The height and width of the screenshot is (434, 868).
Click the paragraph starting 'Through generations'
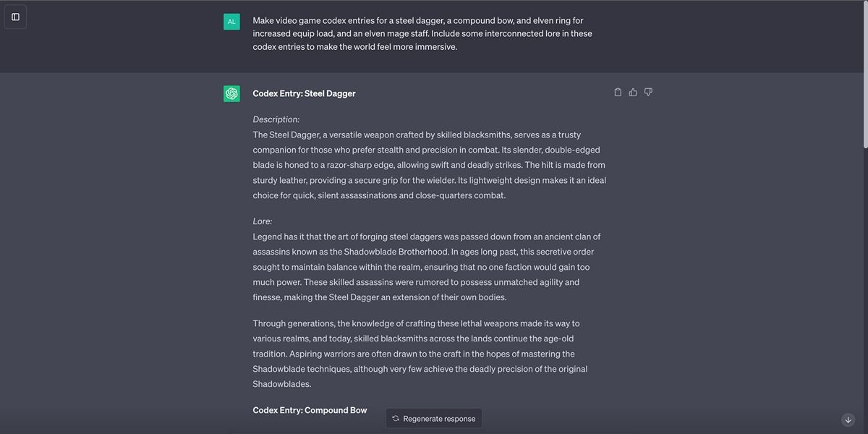coord(420,354)
